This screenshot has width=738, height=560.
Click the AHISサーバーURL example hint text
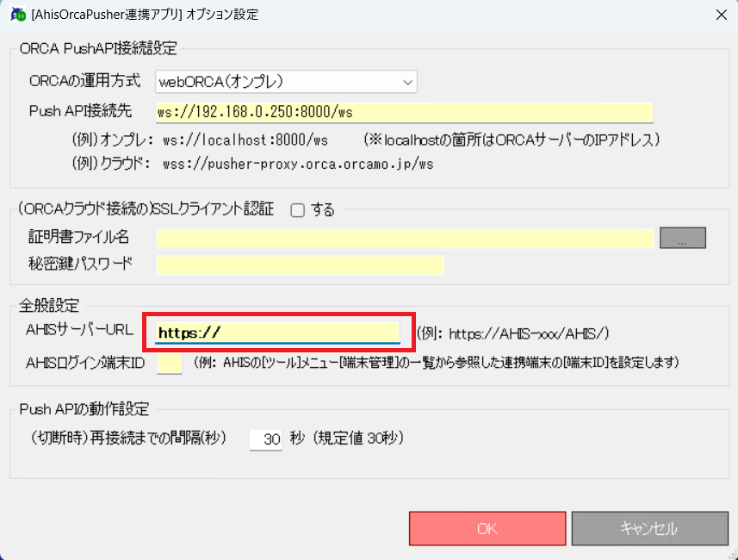pos(516,333)
